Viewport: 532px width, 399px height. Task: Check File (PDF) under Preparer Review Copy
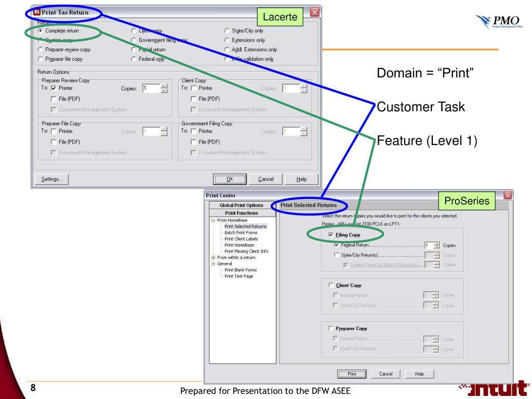click(54, 99)
